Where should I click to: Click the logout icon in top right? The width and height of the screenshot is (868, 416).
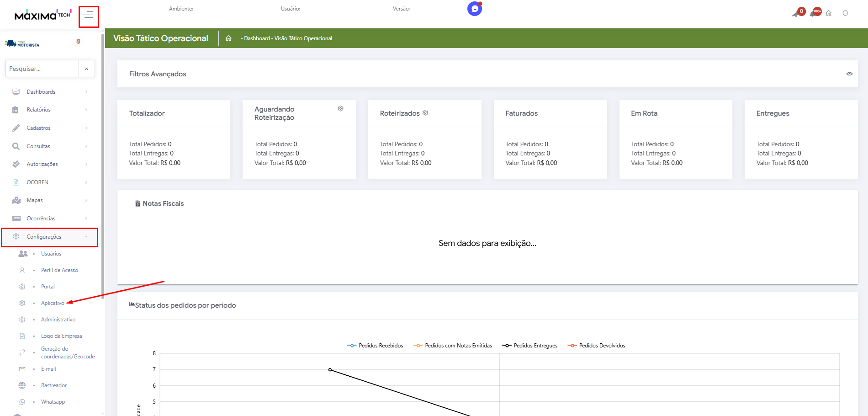tap(845, 13)
